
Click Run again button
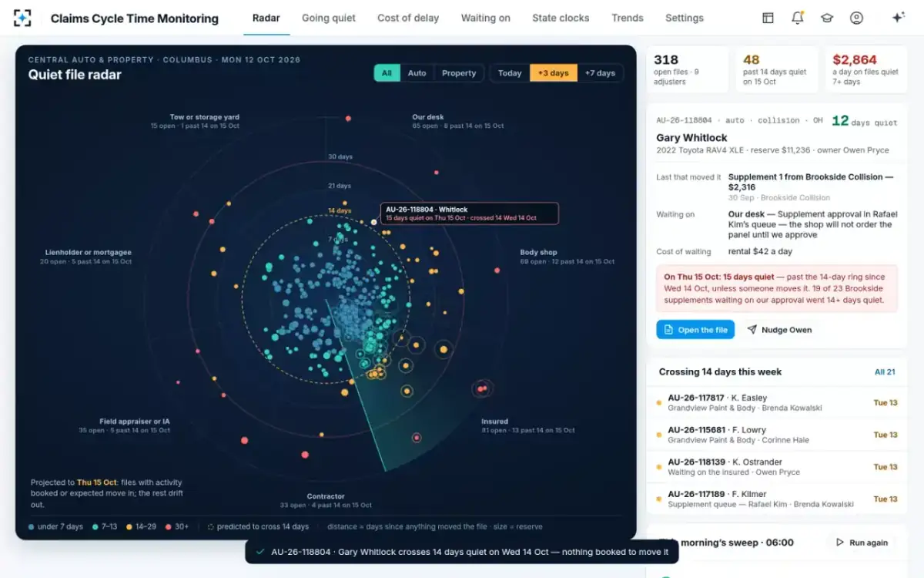(862, 543)
